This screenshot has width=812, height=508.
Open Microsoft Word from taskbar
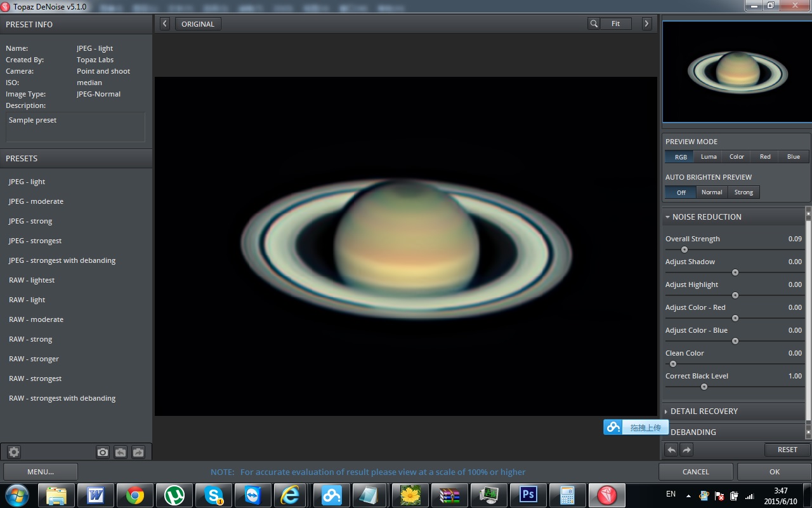96,495
